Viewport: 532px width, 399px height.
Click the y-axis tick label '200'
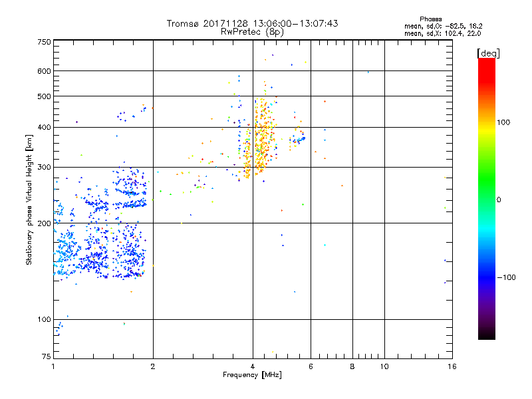[44, 223]
